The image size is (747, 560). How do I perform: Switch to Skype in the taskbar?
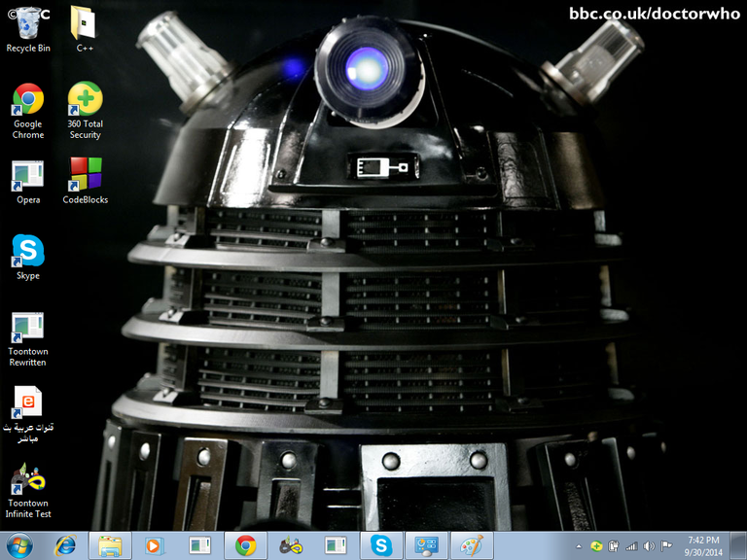tap(381, 545)
